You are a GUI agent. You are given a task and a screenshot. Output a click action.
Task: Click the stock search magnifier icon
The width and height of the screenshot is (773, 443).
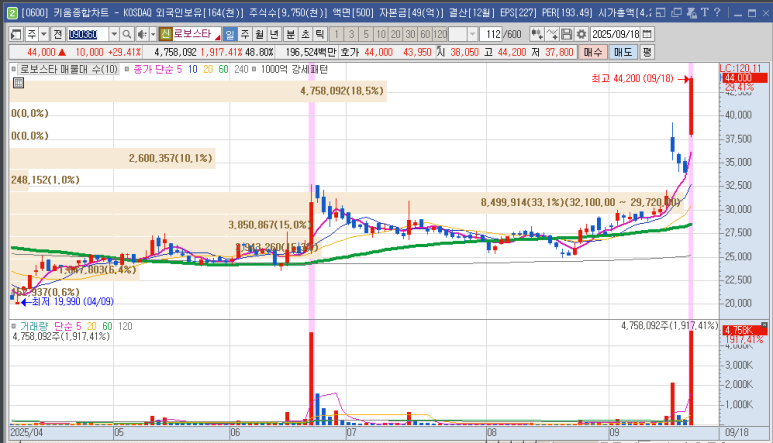click(x=127, y=34)
